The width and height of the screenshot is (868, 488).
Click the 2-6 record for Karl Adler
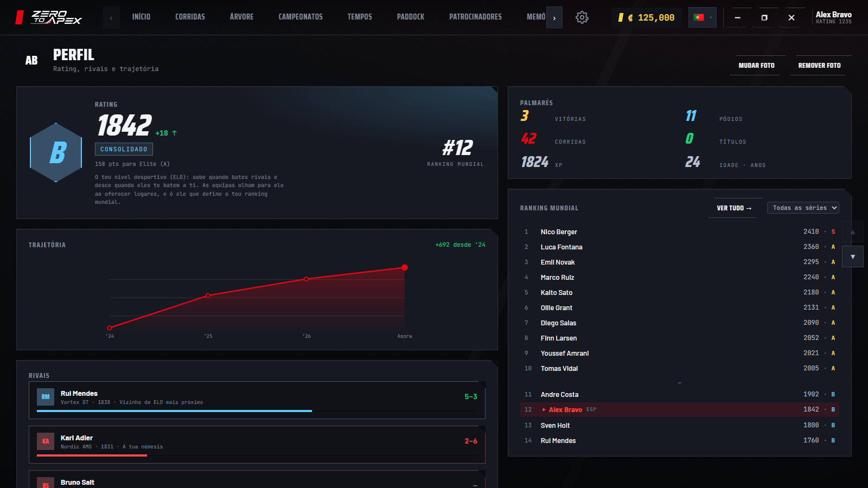point(471,441)
